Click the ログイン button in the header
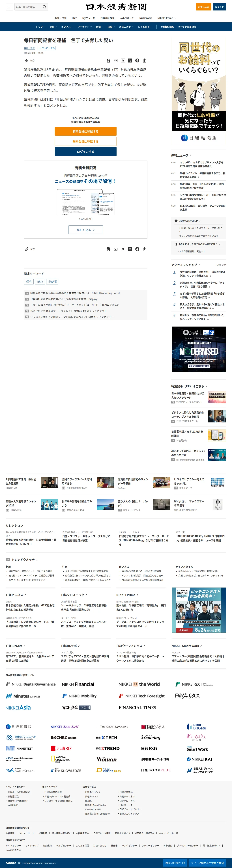Image resolution: width=232 pixels, height=868 pixels. click(x=220, y=7)
